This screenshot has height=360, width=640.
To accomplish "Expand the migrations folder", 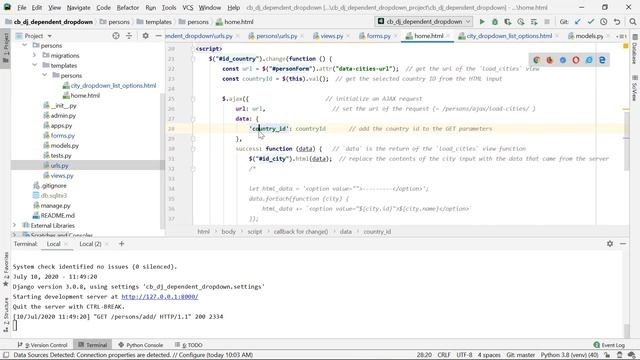I will (x=35, y=55).
